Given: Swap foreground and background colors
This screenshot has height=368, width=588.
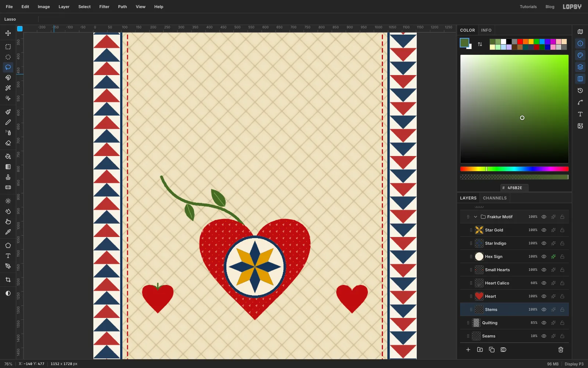Looking at the screenshot, I should click(x=480, y=44).
